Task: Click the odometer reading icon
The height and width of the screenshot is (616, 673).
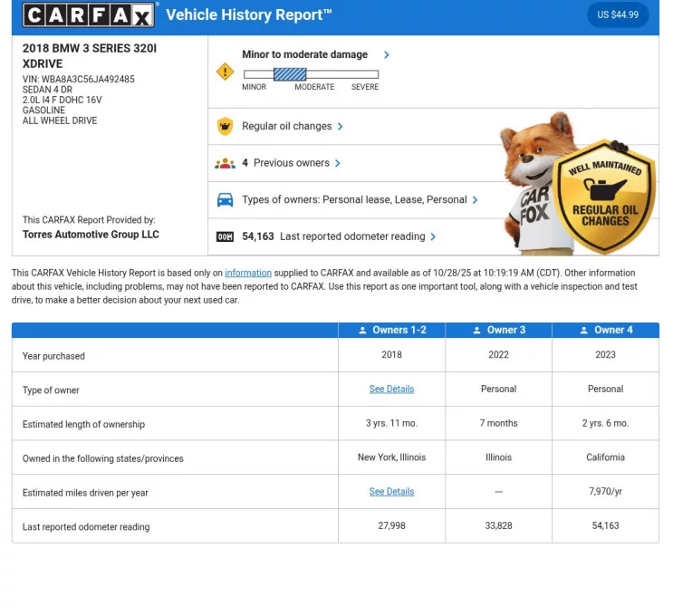Action: (x=225, y=237)
